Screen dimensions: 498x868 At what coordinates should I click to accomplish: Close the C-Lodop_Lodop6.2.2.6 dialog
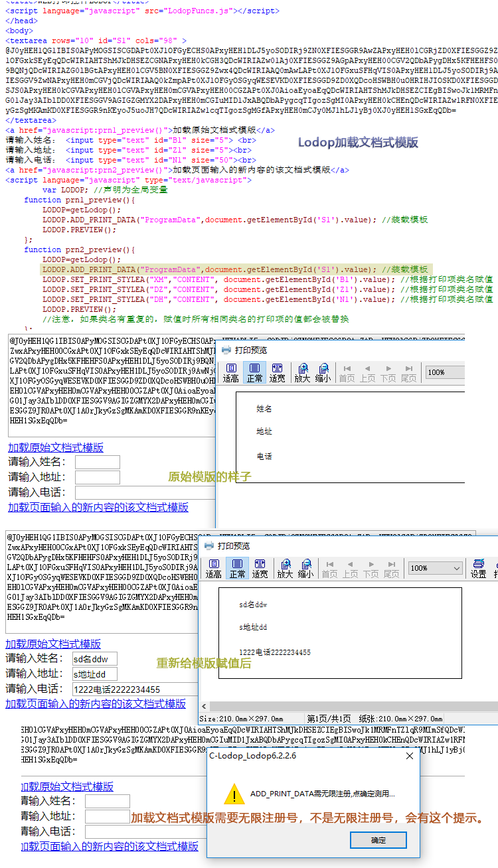[x=410, y=756]
